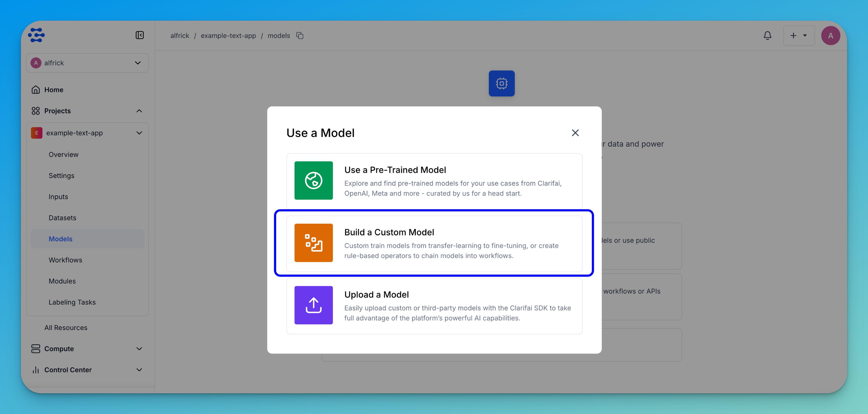Expand the example-text-app project dropdown

[x=139, y=133]
